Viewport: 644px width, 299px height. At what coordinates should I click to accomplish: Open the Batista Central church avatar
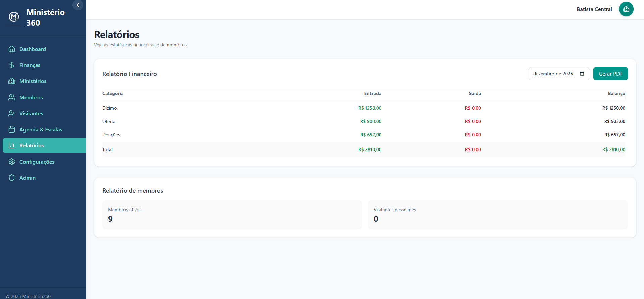point(626,9)
